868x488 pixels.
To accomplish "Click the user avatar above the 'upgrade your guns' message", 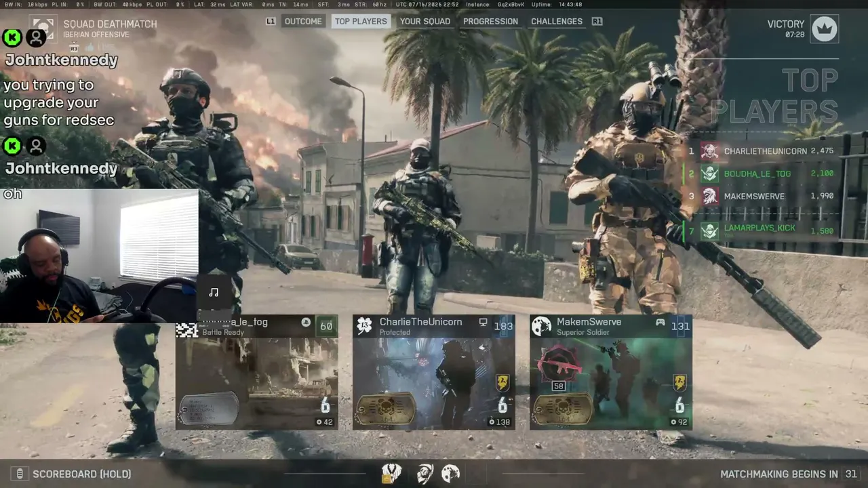I will click(x=37, y=37).
